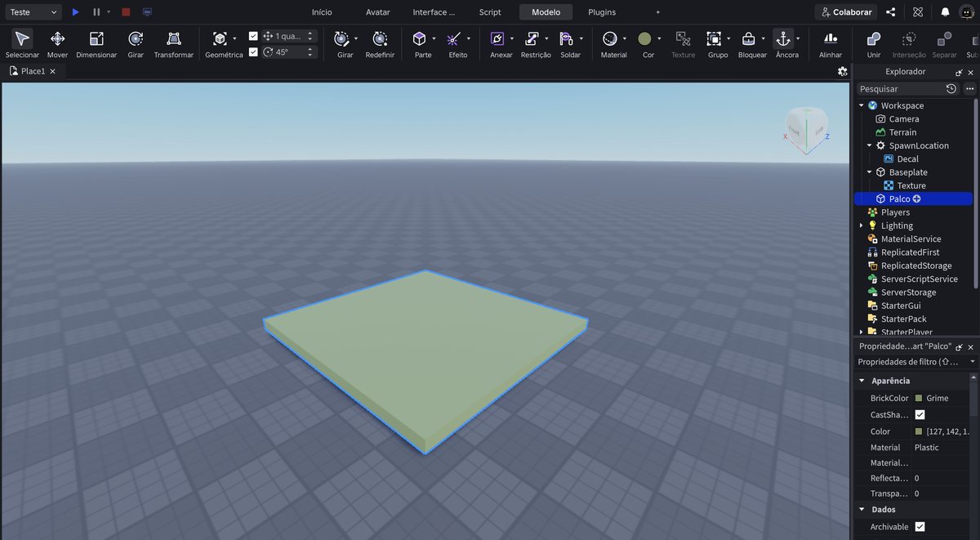980x540 pixels.
Task: Click the Anexar attachment icon
Action: click(x=497, y=38)
